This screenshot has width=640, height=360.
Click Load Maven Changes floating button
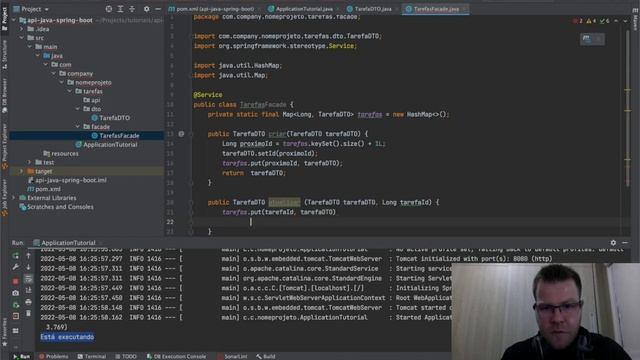(x=587, y=39)
